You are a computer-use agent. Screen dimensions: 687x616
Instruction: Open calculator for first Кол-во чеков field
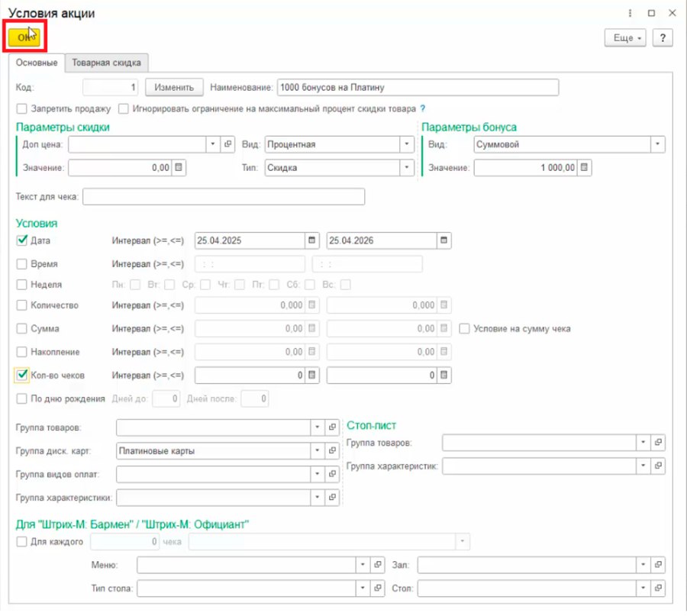311,375
